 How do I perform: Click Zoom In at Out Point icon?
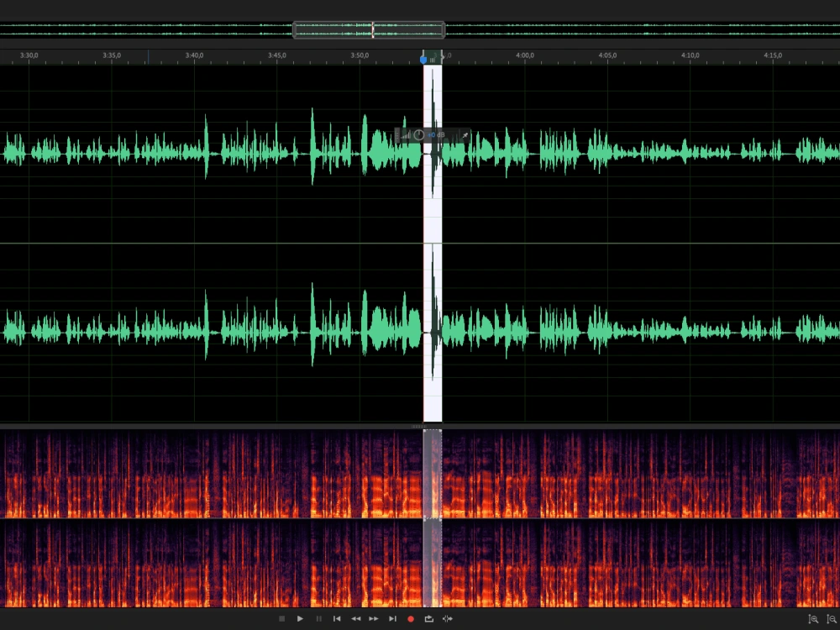point(832,619)
